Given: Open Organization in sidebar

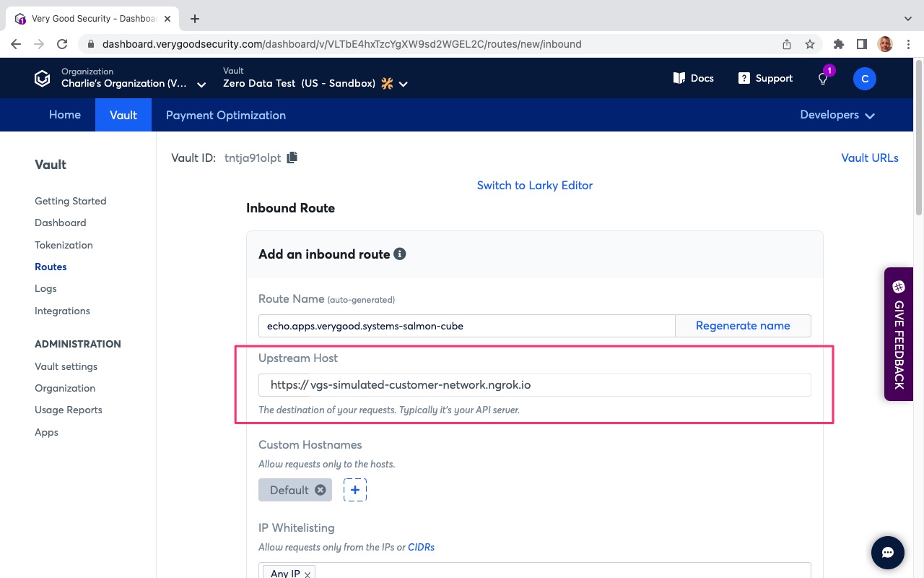Looking at the screenshot, I should point(65,388).
